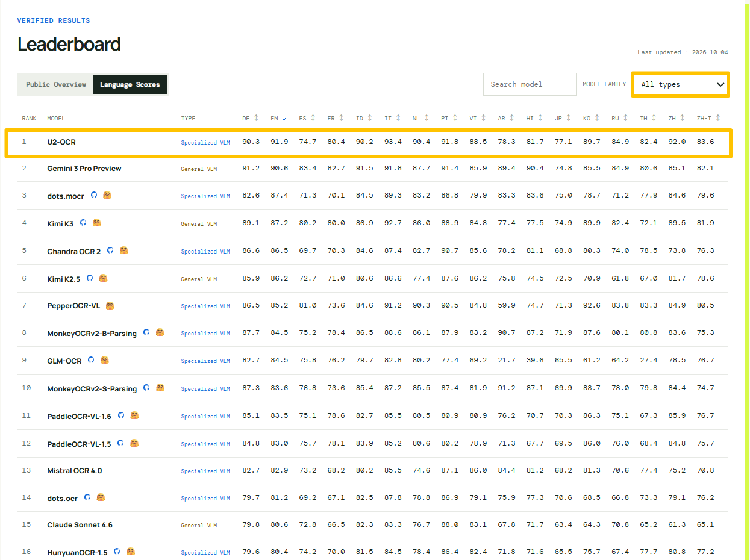Sort by the ES column header

point(307,119)
